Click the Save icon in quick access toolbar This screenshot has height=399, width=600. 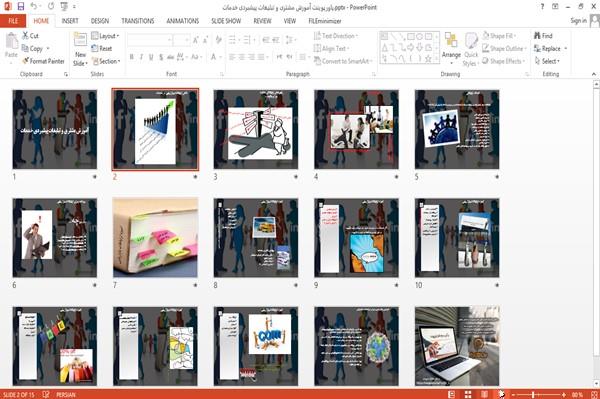21,7
